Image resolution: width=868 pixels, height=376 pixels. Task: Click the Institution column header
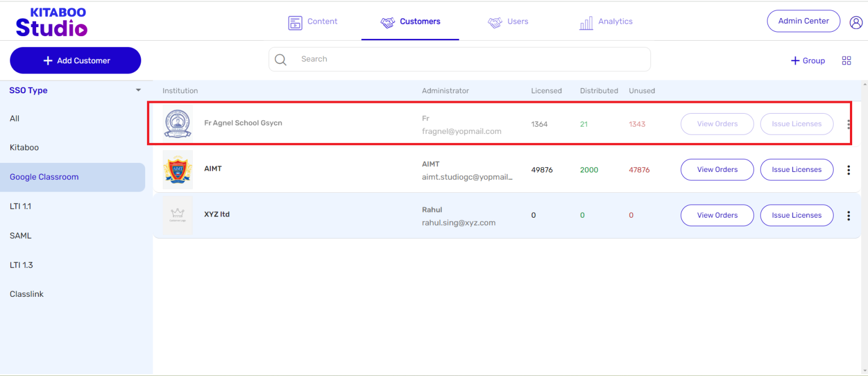(x=180, y=91)
